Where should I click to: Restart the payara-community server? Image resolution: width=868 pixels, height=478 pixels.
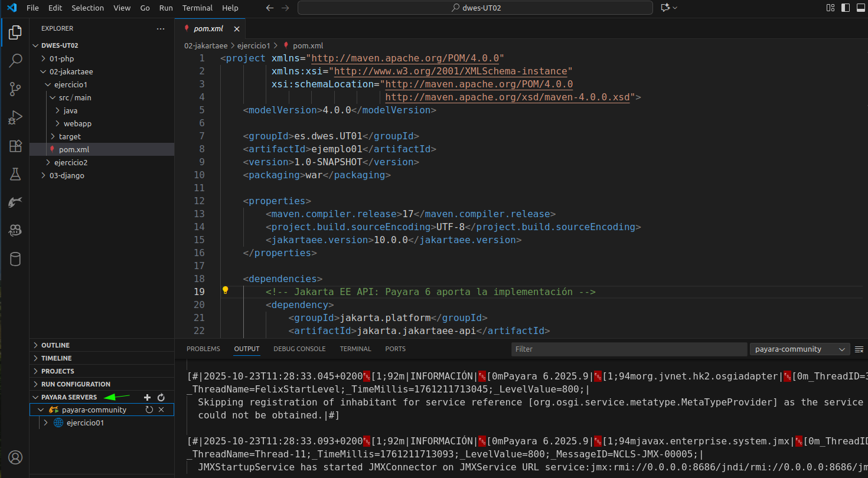149,410
